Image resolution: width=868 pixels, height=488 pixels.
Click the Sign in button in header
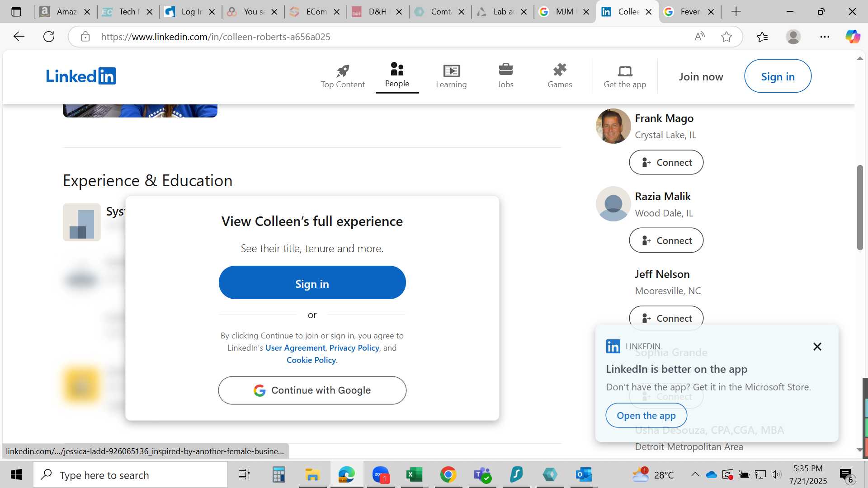pos(778,76)
